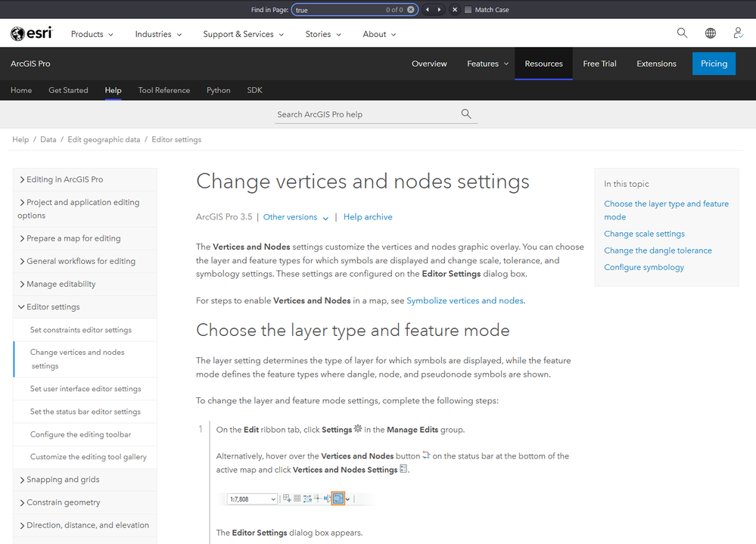This screenshot has width=756, height=544.
Task: Click the help search magnifier icon
Action: [x=466, y=114]
